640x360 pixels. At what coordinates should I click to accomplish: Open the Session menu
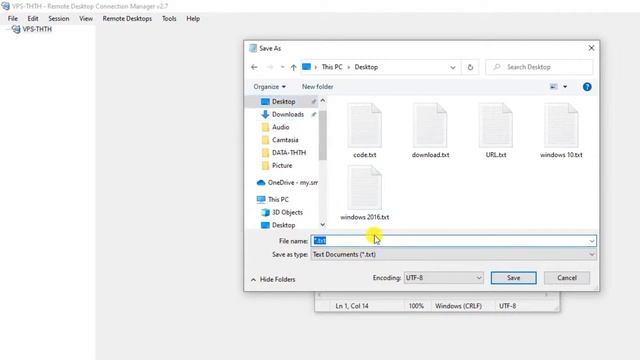pos(58,18)
